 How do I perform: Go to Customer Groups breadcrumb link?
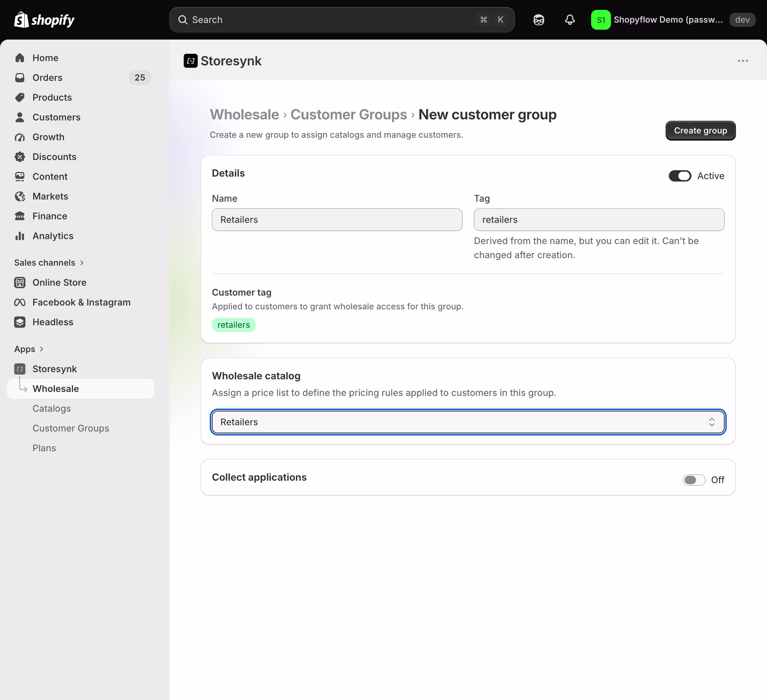pos(349,114)
